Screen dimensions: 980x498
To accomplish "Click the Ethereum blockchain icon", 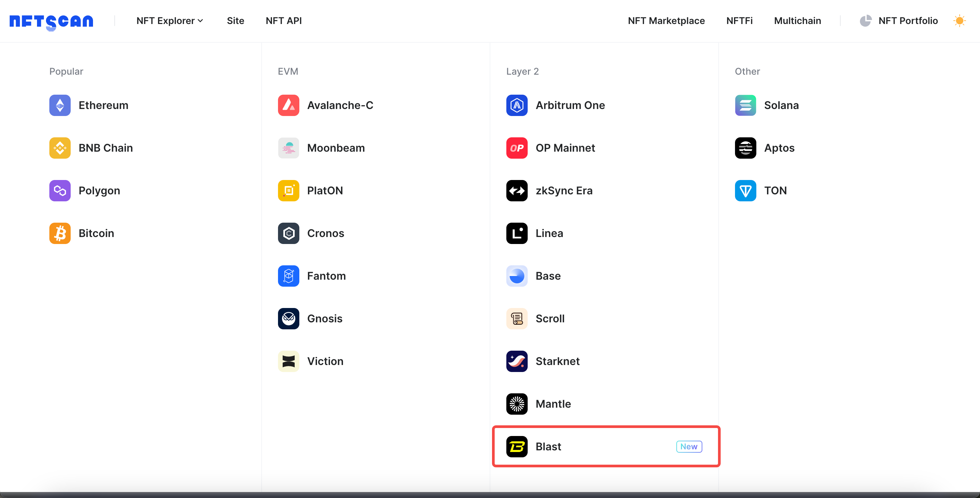I will [60, 105].
